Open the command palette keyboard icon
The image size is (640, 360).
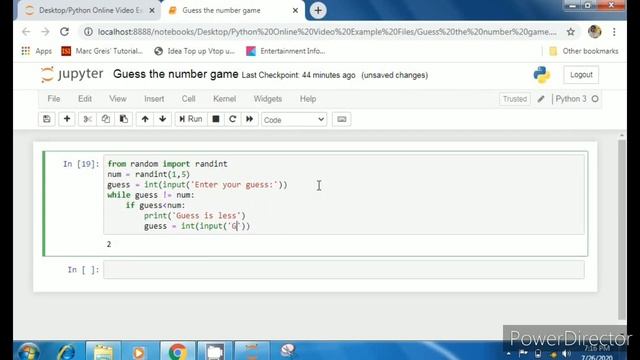pyautogui.click(x=342, y=119)
